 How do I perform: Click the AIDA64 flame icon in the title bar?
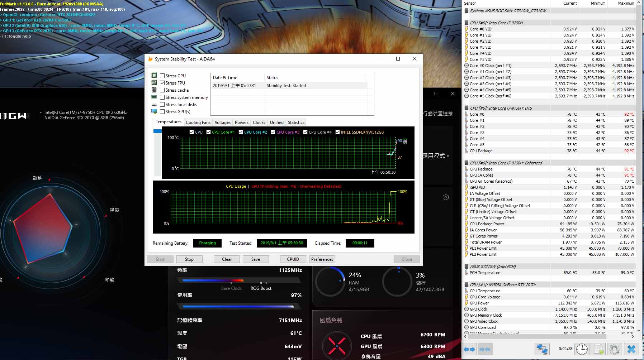tap(150, 59)
